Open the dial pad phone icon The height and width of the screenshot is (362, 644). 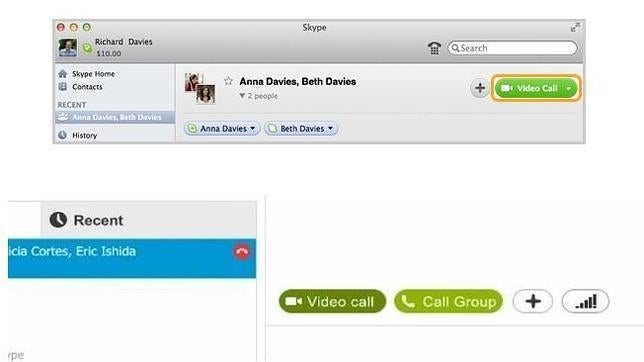434,48
